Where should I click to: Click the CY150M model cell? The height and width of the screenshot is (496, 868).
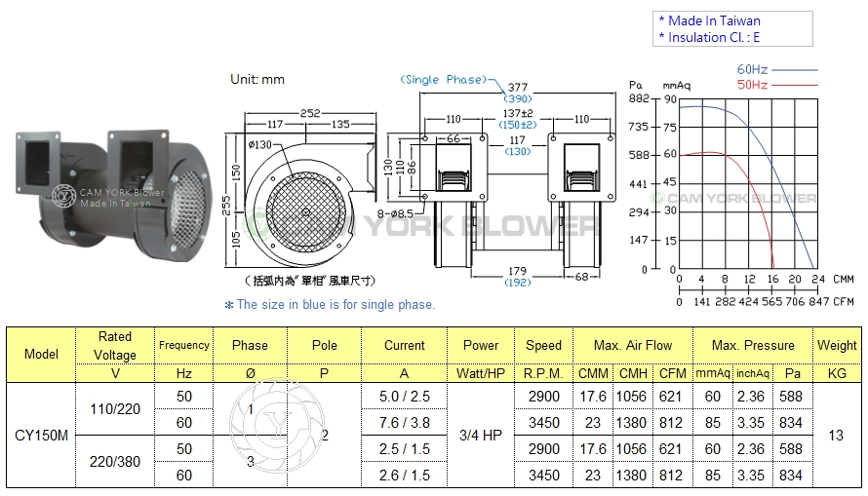point(41,436)
